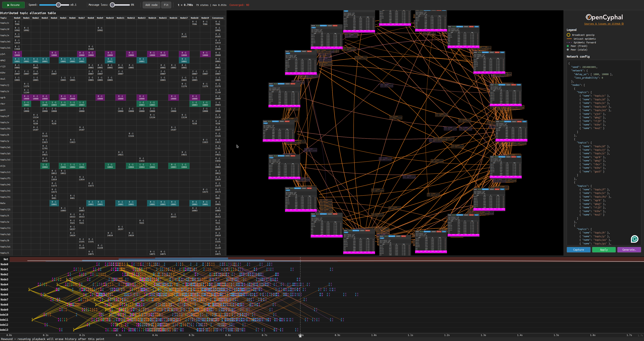Add a topic to Node5

click(x=524, y=122)
